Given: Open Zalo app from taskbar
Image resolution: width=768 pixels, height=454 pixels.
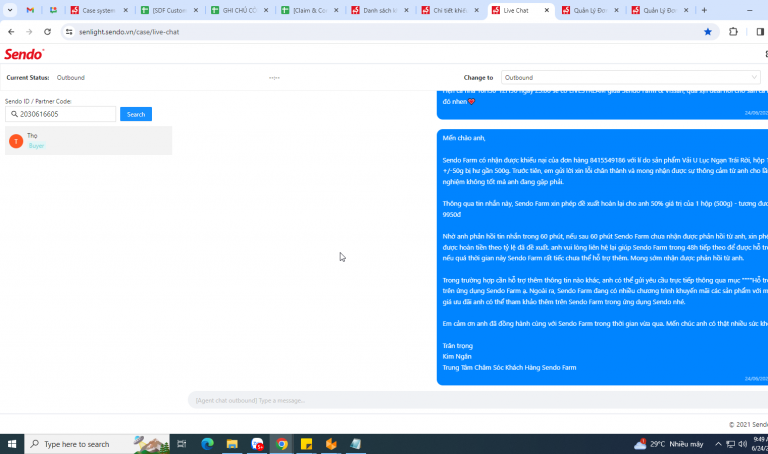Looking at the screenshot, I should [x=257, y=444].
